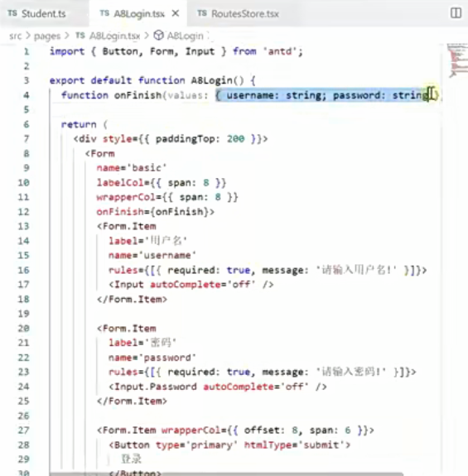Click the minimap code overview
The height and width of the screenshot is (476, 468).
coord(457,60)
